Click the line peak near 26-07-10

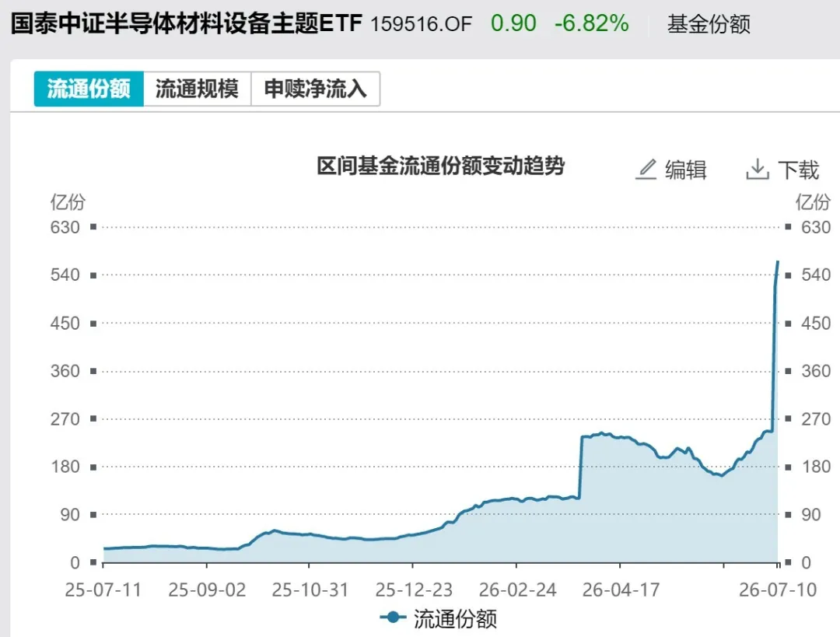[x=777, y=263]
